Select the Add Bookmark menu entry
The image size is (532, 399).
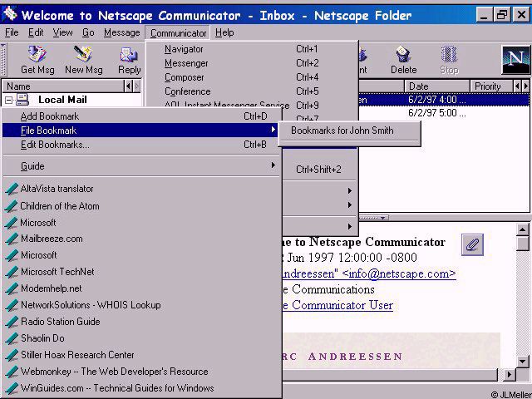pyautogui.click(x=142, y=116)
